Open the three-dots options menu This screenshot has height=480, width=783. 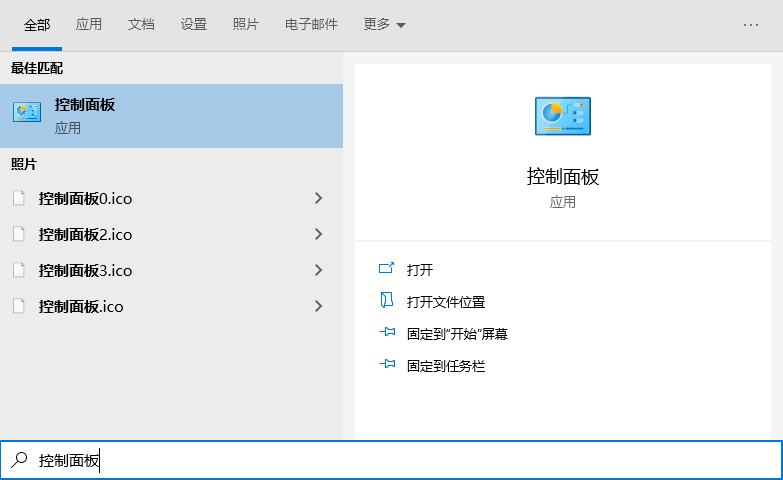(751, 24)
